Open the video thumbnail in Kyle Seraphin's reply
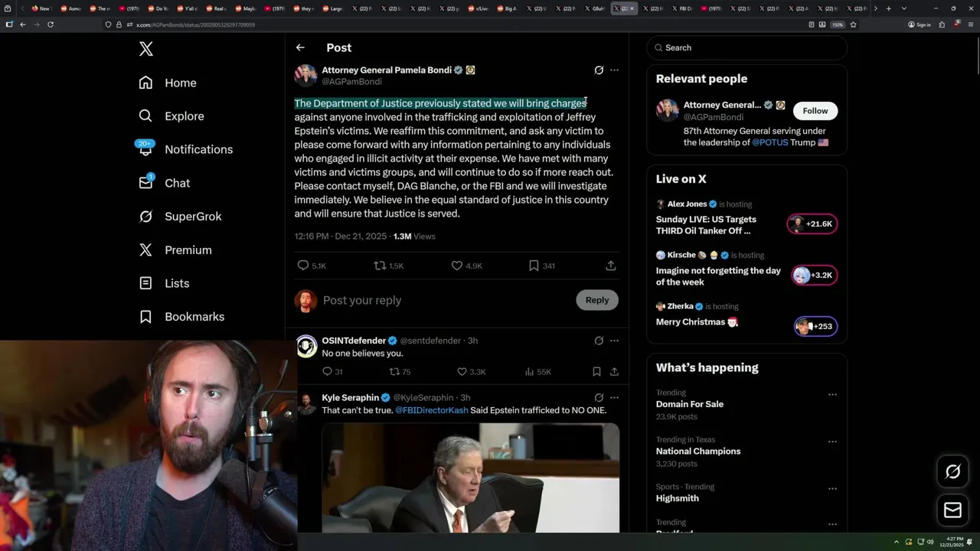 tap(471, 478)
